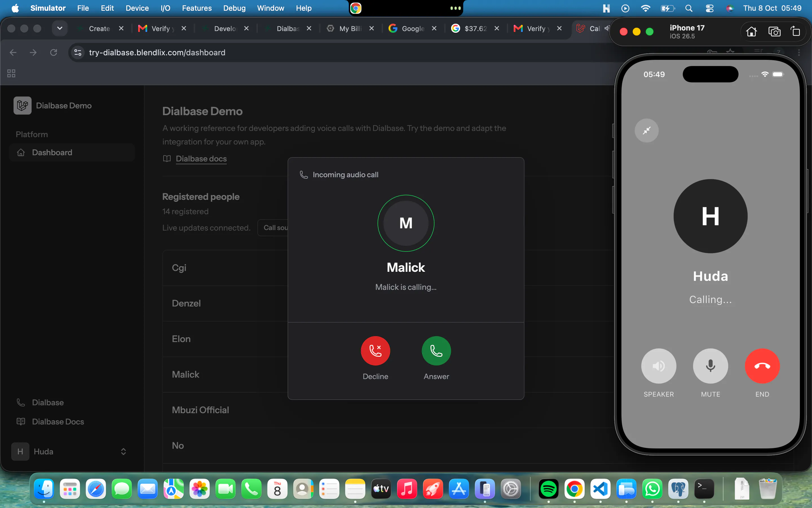The height and width of the screenshot is (508, 812).
Task: Open Dialbase Docs in sidebar footer
Action: coord(58,421)
